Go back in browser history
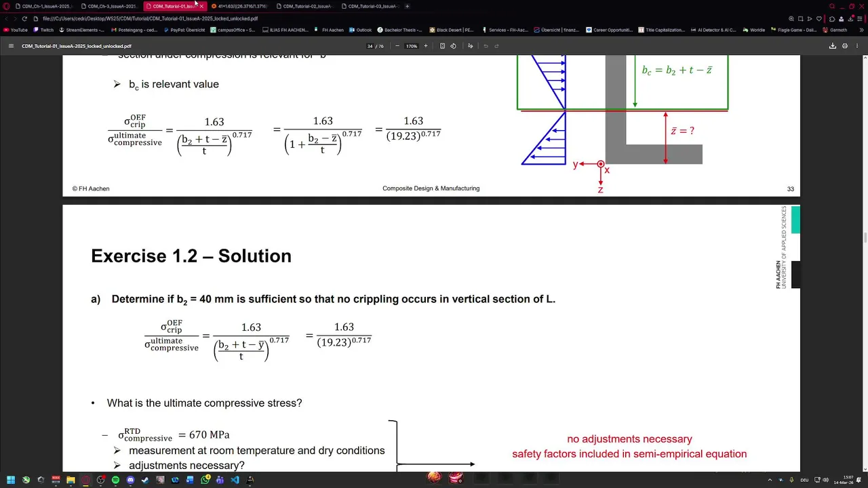The height and width of the screenshot is (488, 868). 7,19
